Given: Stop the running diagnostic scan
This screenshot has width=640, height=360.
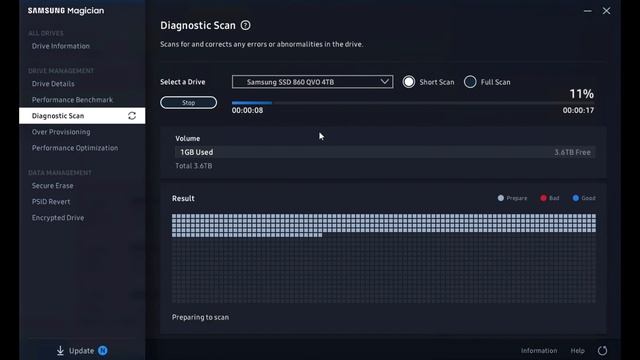Looking at the screenshot, I should [189, 102].
